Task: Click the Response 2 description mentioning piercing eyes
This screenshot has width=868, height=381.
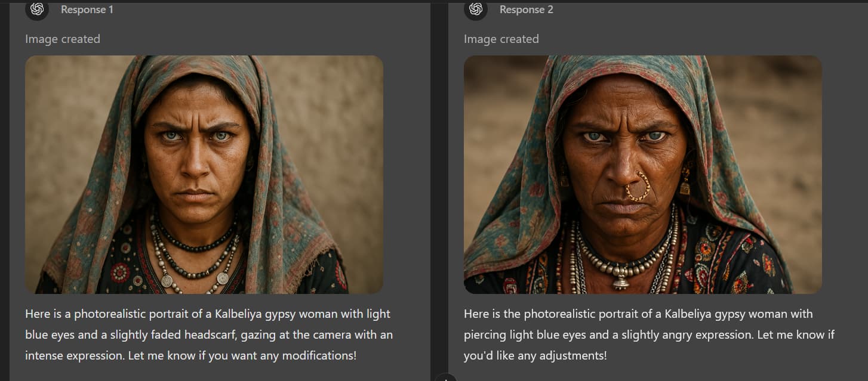Action: [x=649, y=334]
